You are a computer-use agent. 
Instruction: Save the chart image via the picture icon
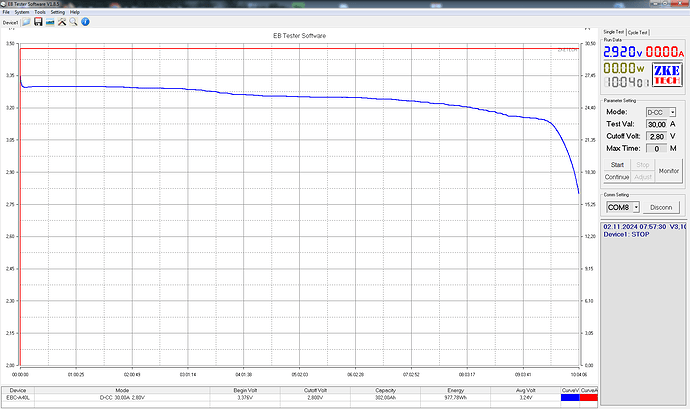click(50, 22)
